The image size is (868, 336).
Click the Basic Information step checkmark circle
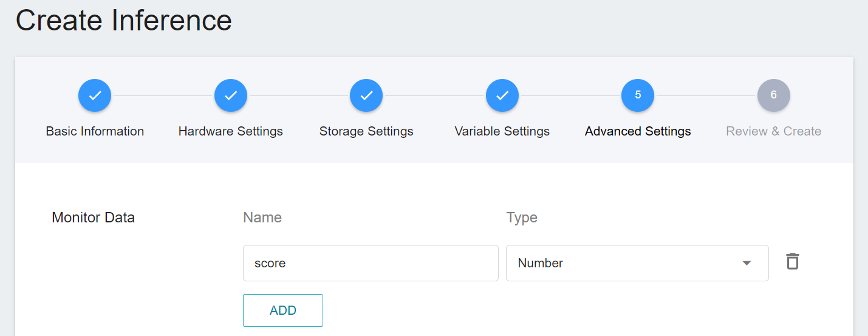click(95, 95)
